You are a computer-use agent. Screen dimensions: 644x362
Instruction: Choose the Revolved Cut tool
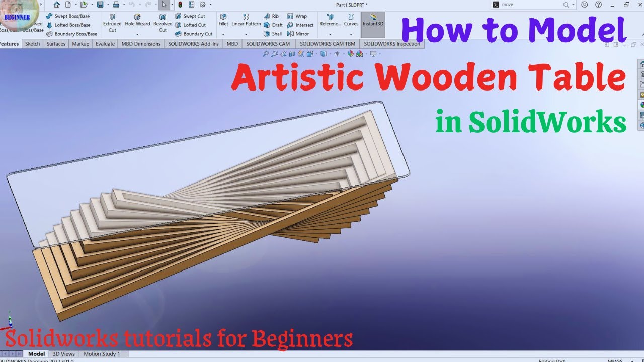pos(163,23)
